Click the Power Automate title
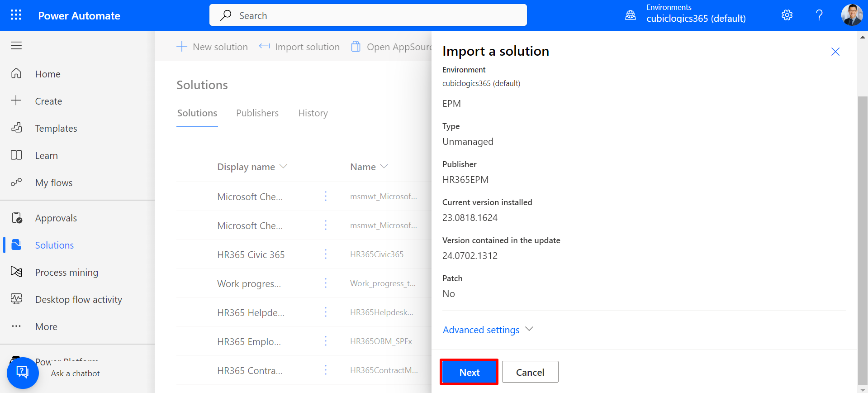 [79, 16]
